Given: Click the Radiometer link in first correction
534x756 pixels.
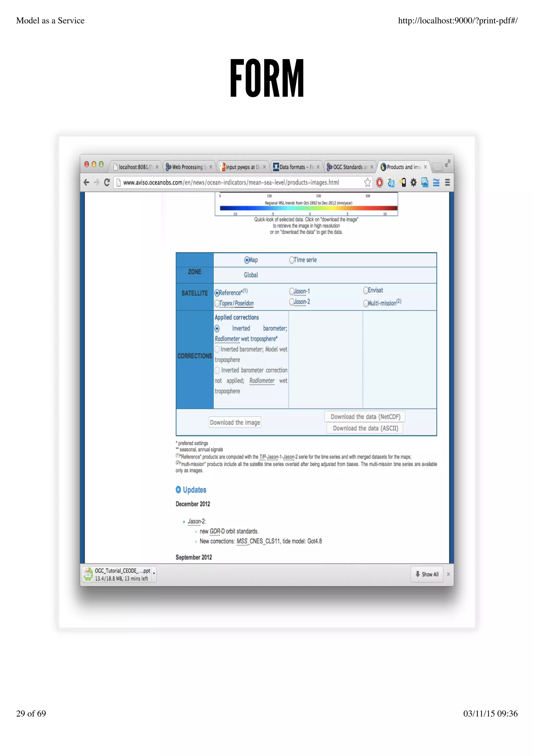Looking at the screenshot, I should (227, 339).
